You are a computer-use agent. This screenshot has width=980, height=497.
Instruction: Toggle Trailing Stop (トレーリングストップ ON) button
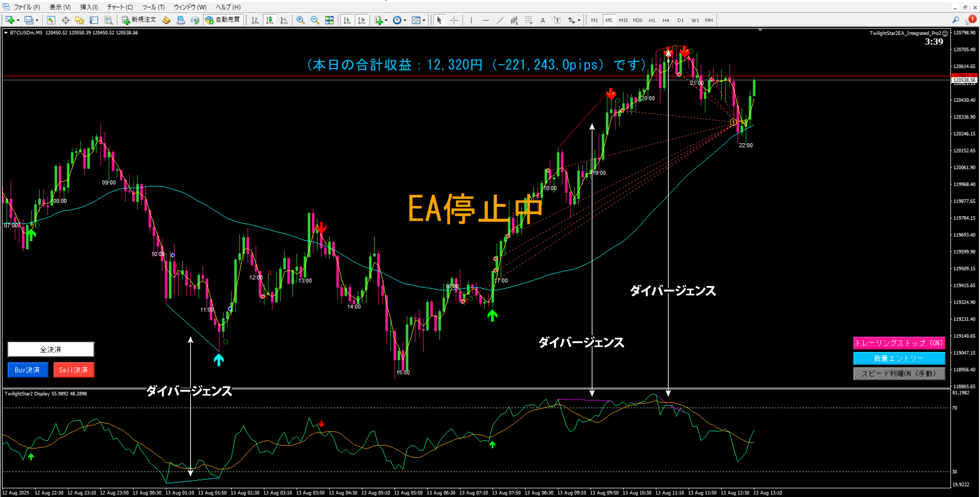[899, 343]
